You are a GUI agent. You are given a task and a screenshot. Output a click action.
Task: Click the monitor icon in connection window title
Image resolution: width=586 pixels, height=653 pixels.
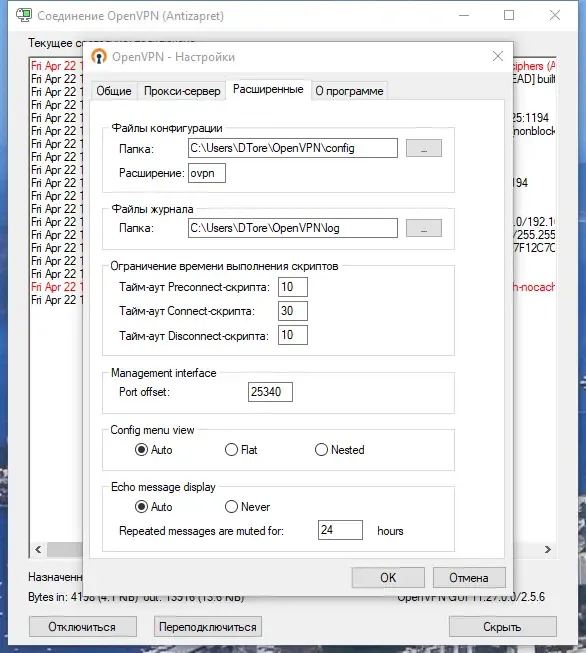tap(24, 15)
